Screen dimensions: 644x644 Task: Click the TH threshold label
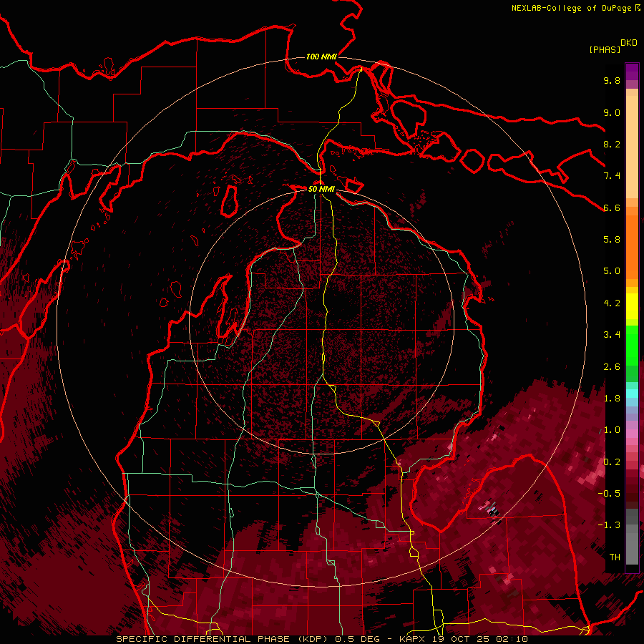(615, 557)
